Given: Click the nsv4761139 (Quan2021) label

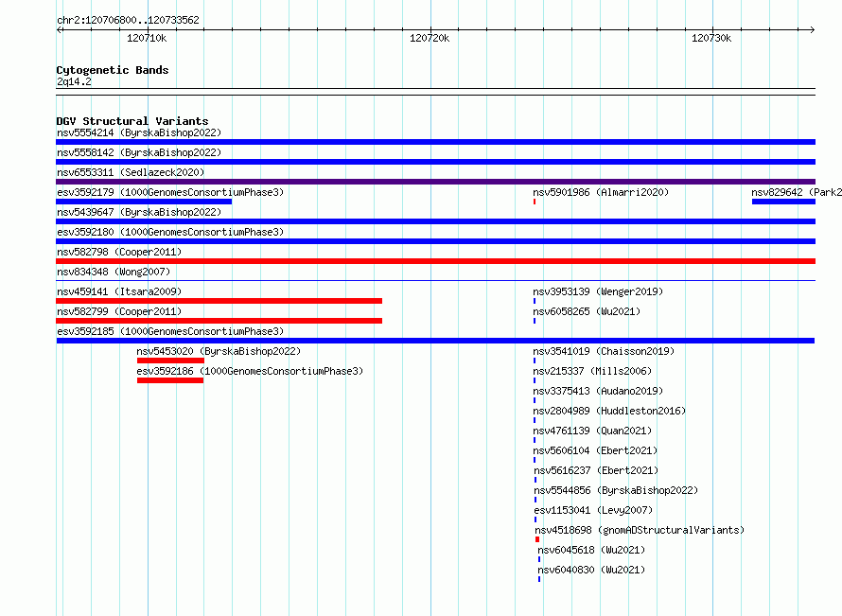Looking at the screenshot, I should (592, 431).
